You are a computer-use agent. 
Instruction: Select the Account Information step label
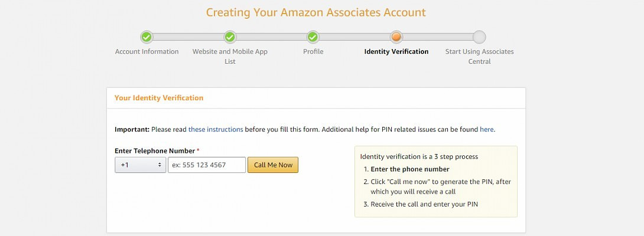pyautogui.click(x=147, y=52)
